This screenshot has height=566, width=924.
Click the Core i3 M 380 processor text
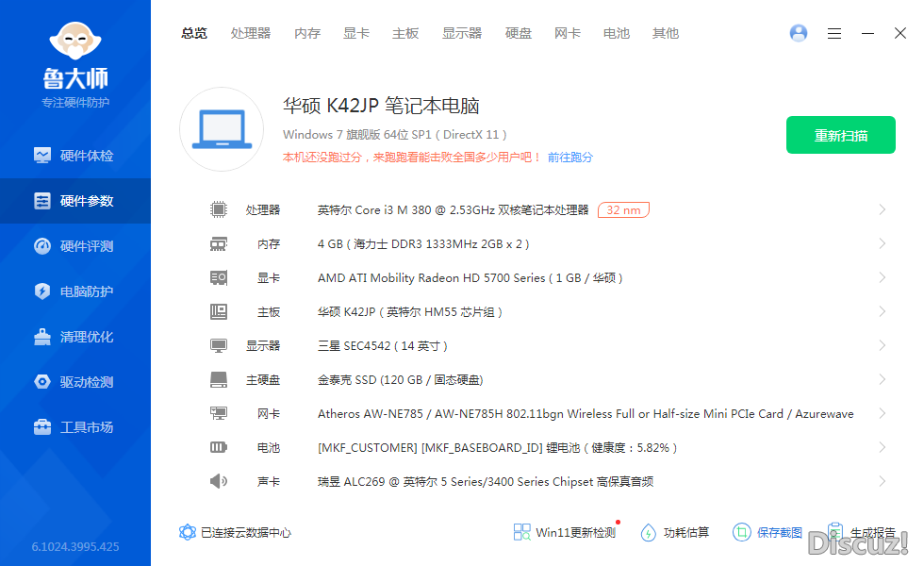coord(453,209)
